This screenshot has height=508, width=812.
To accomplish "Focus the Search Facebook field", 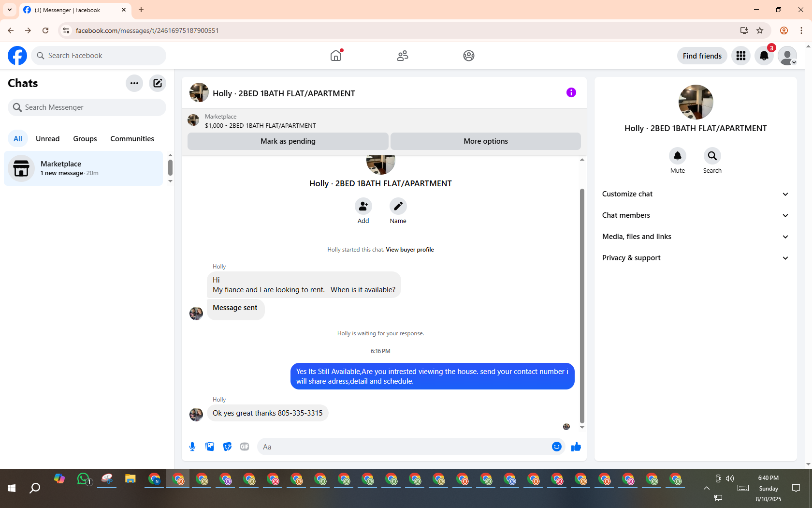I will pos(99,56).
